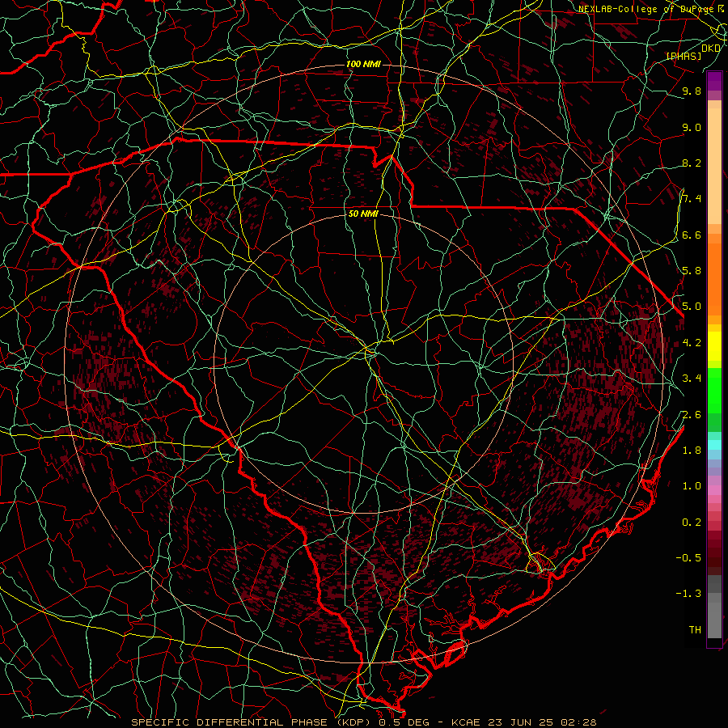Click the 7.4 value on color scale

tap(692, 199)
